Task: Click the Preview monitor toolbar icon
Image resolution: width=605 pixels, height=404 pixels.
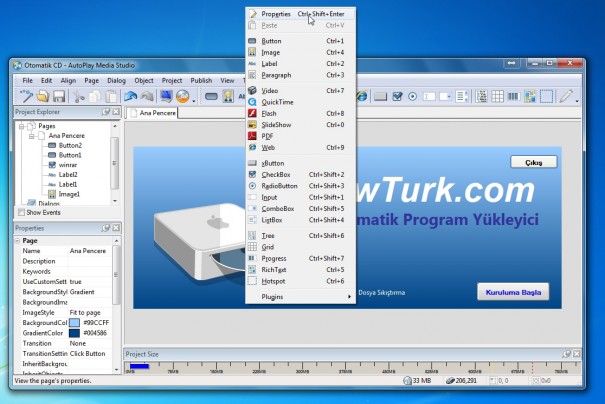Action: pyautogui.click(x=166, y=96)
